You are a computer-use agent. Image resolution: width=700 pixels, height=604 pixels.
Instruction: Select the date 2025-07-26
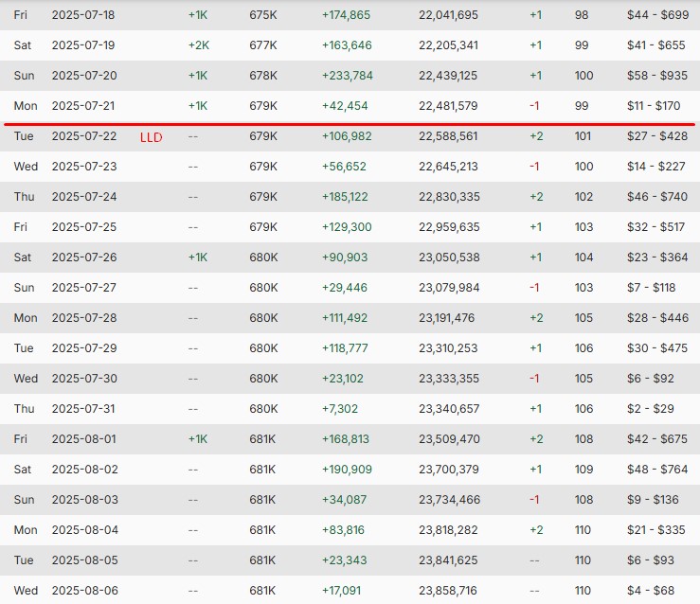(84, 258)
